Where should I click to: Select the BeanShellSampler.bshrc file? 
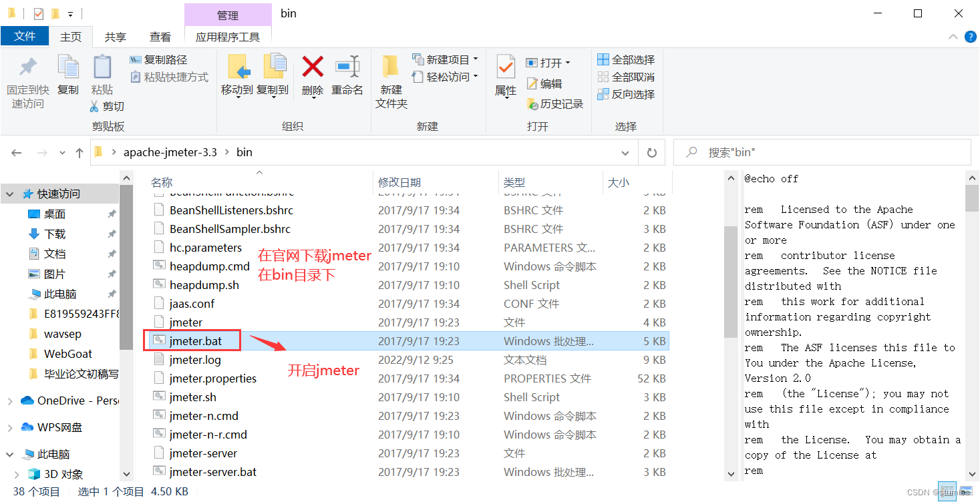coord(407,229)
